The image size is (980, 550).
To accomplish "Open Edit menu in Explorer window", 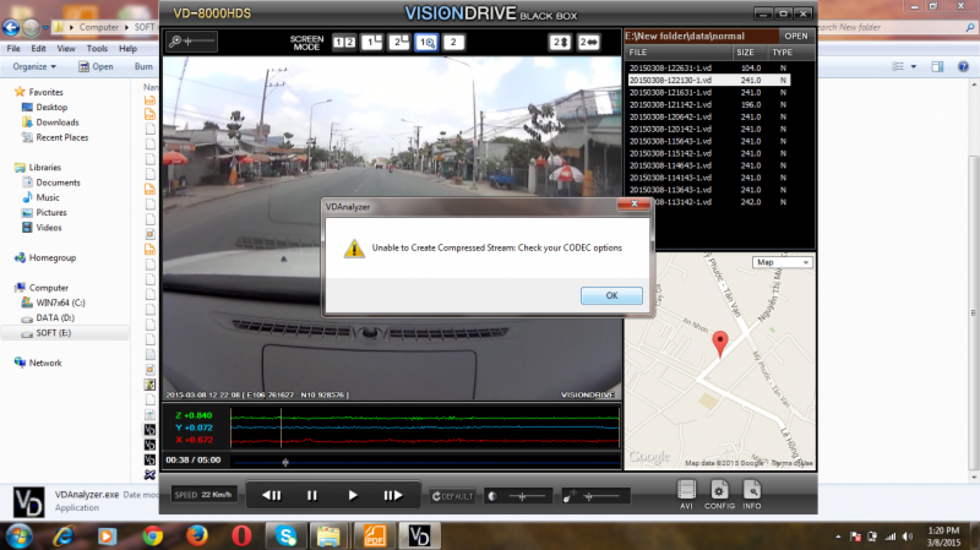I will pos(38,49).
